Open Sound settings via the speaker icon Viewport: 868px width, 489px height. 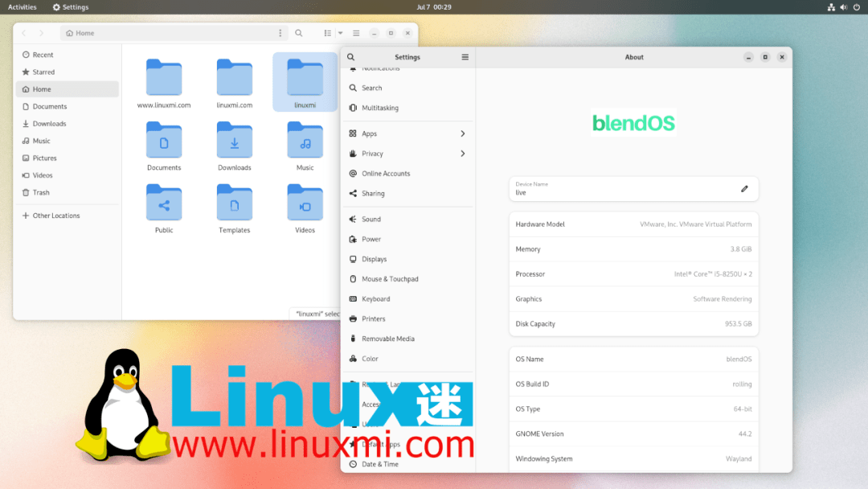click(x=354, y=219)
